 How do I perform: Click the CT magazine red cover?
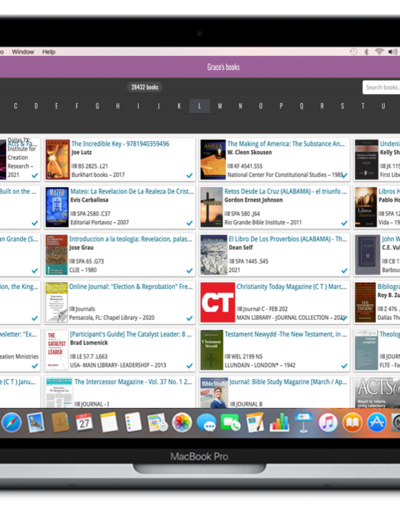pyautogui.click(x=217, y=303)
